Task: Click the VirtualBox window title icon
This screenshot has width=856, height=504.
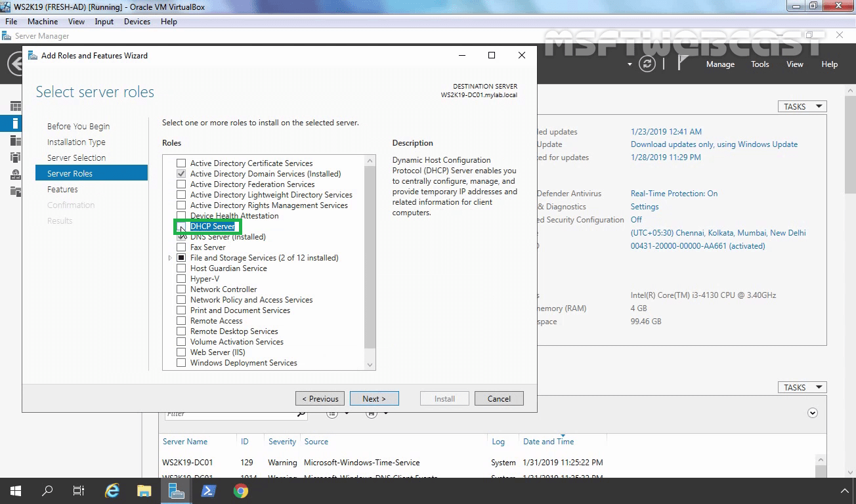Action: (7, 6)
